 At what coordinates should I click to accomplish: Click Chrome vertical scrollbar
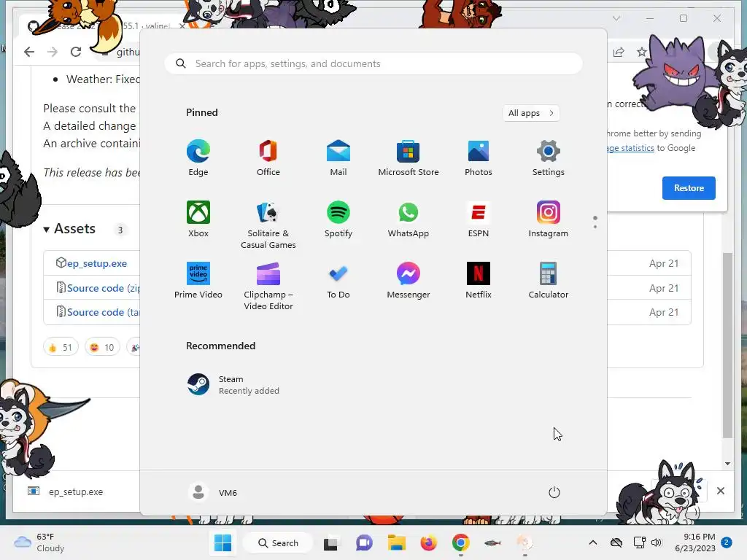[x=727, y=345]
